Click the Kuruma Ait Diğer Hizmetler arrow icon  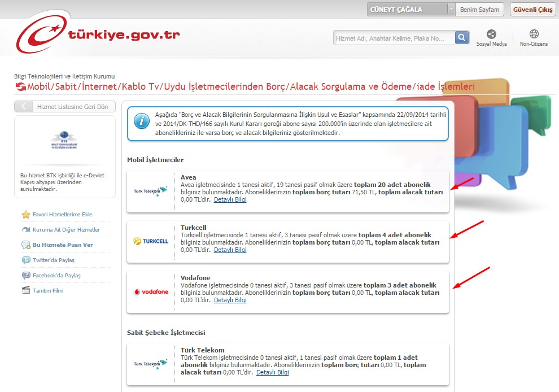(26, 230)
